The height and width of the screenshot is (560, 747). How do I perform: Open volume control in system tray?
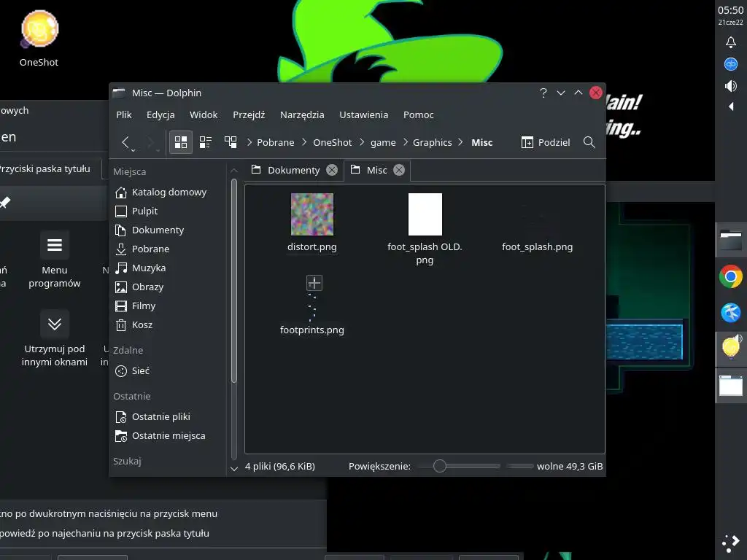[x=731, y=86]
